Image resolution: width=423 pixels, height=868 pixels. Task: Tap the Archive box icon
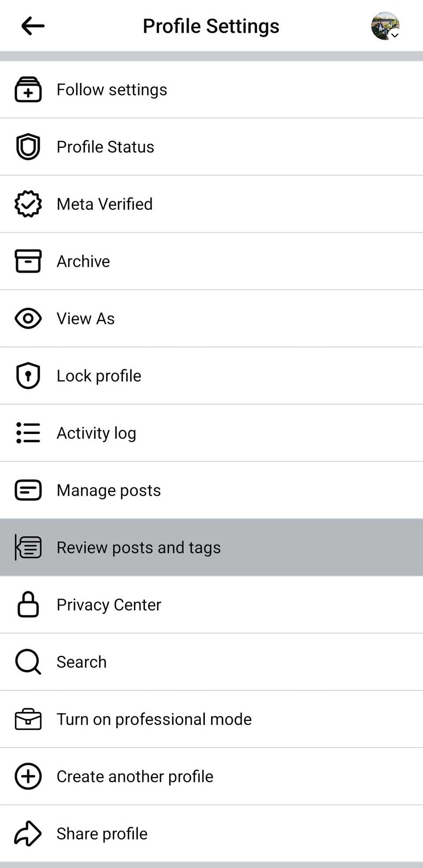tap(28, 261)
